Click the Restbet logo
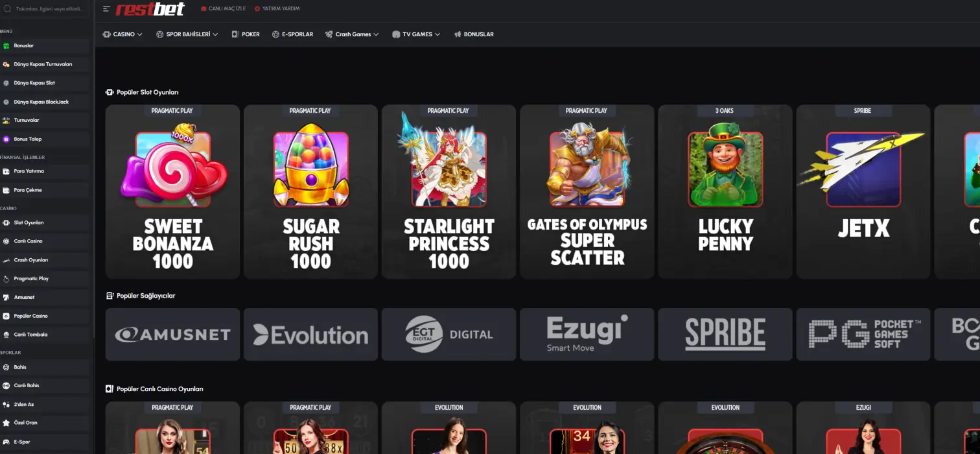Viewport: 980px width, 454px height. coord(150,9)
